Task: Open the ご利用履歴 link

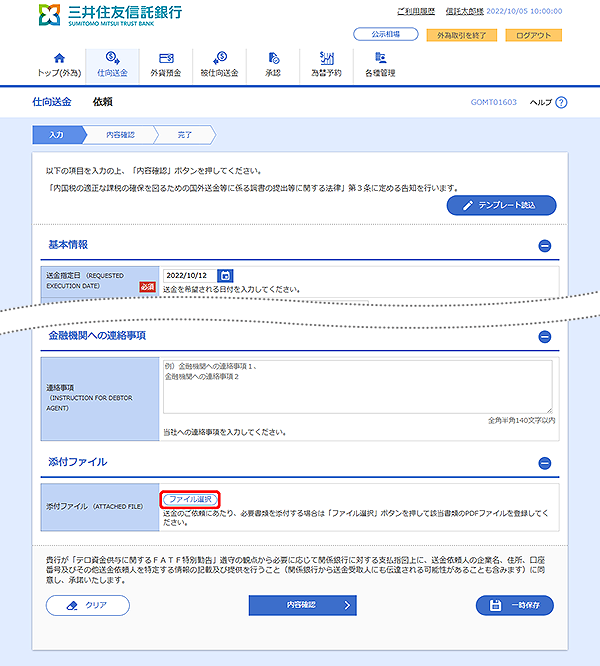Action: click(416, 11)
